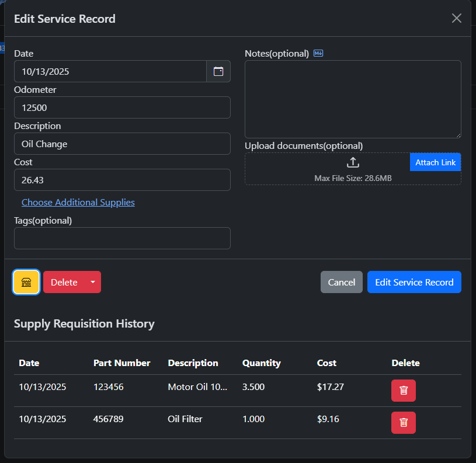
Task: Click the Part Number column header
Action: point(121,363)
